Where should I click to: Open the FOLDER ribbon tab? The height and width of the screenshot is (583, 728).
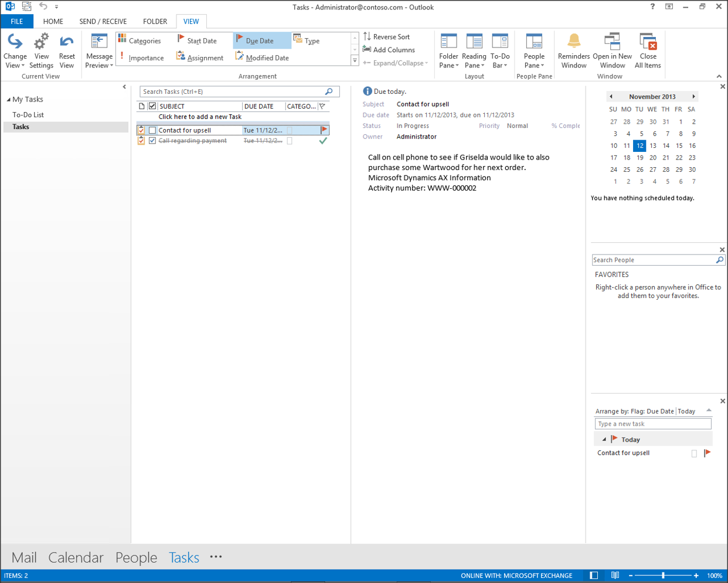point(155,21)
